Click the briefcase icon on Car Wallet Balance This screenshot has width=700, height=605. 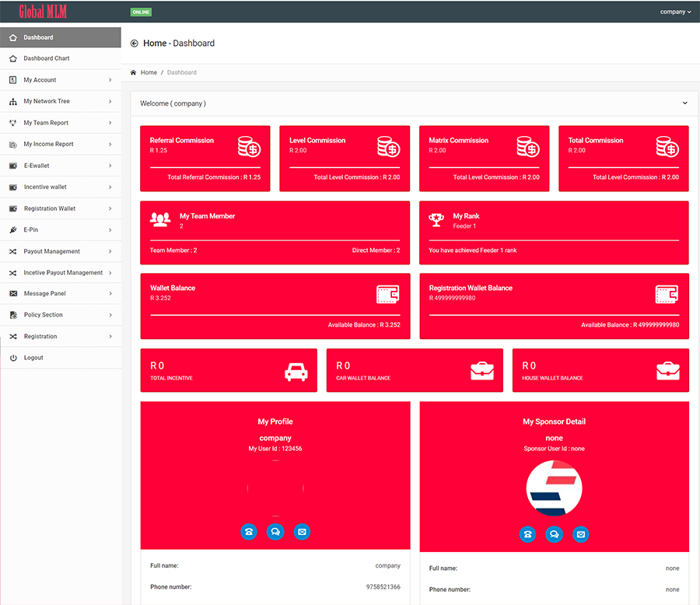482,371
